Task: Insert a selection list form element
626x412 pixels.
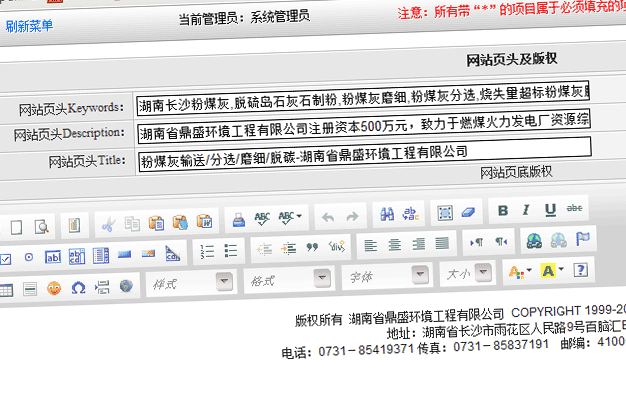Action: (101, 256)
